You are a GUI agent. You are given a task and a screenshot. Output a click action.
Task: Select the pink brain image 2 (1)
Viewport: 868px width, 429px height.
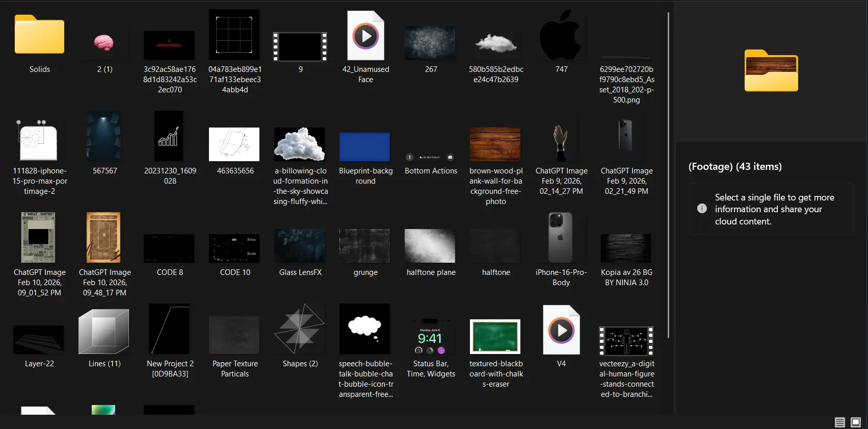pyautogui.click(x=104, y=43)
